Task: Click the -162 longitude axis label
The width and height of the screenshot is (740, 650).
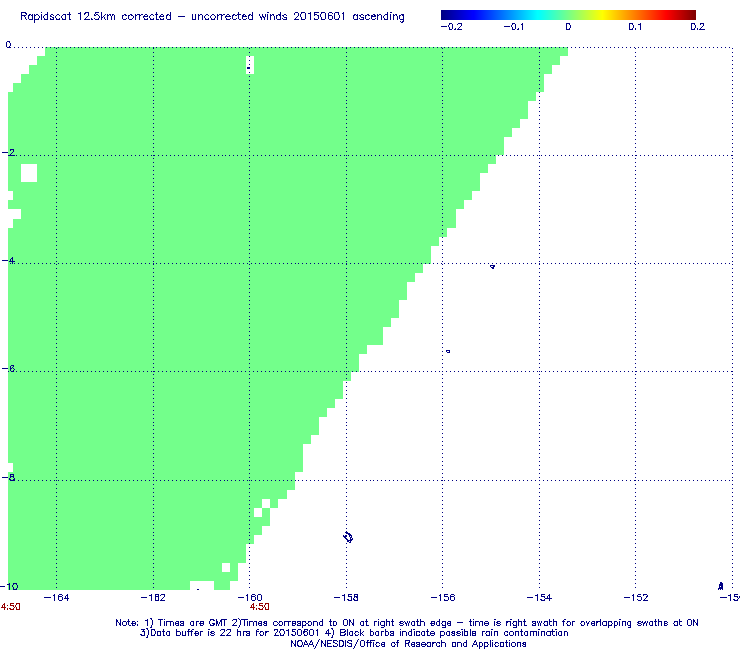Action: click(153, 598)
